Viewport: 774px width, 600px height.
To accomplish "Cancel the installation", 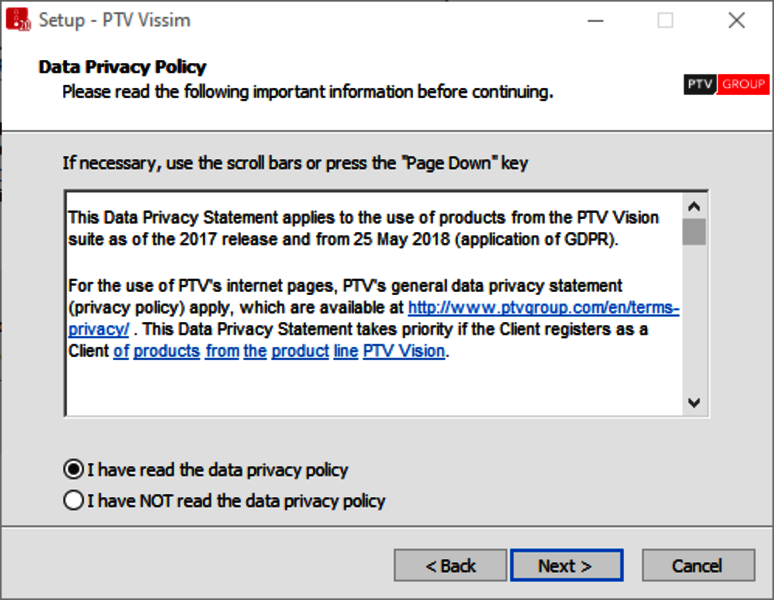I will 697,565.
